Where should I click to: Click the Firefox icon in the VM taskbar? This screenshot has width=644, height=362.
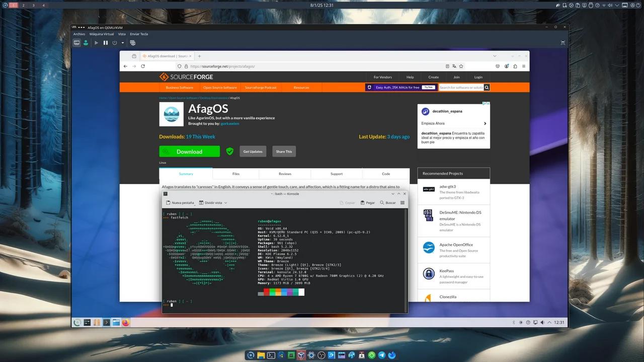click(125, 322)
